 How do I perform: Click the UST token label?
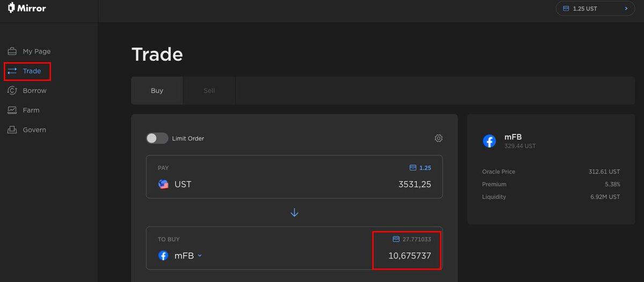[183, 184]
